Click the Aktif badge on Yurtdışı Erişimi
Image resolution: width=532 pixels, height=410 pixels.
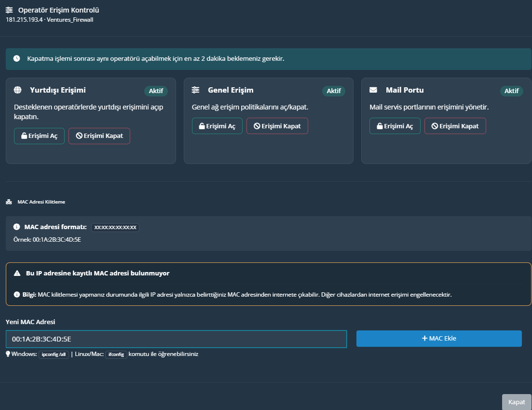click(156, 91)
